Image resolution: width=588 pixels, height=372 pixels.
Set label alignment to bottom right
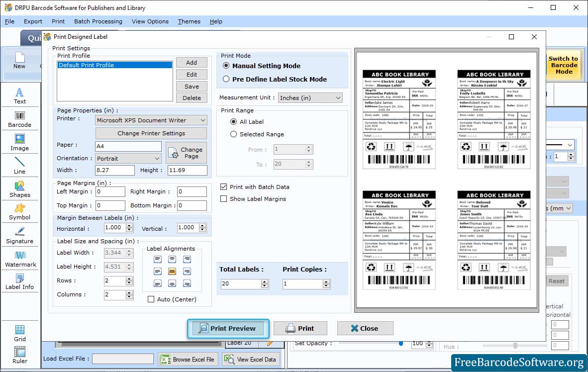tap(187, 283)
